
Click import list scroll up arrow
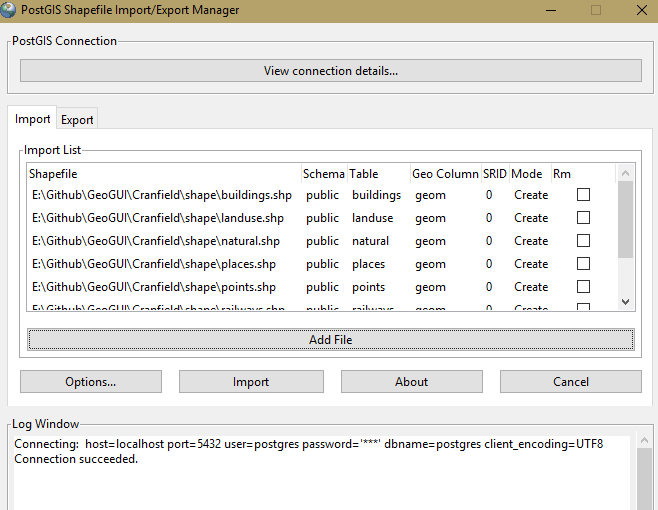(x=625, y=173)
